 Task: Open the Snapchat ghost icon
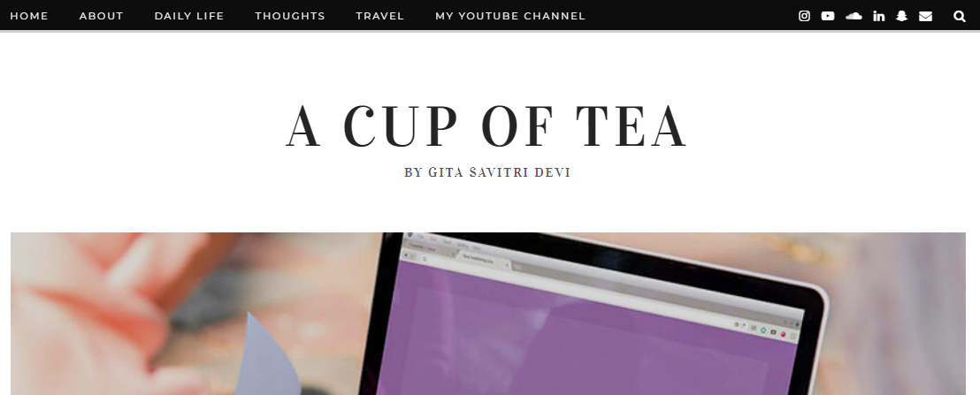click(901, 16)
